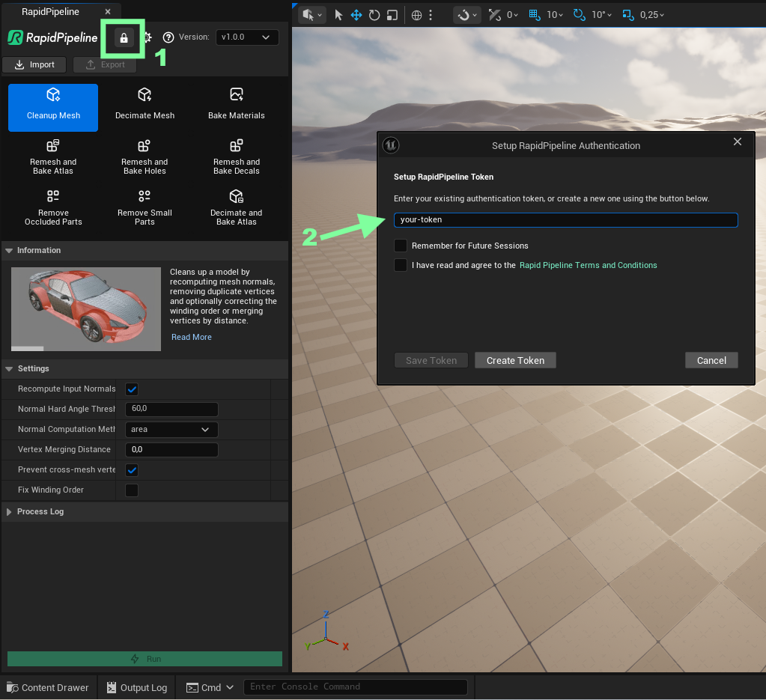
Task: Activate the translate move gizmo tool
Action: tap(356, 15)
